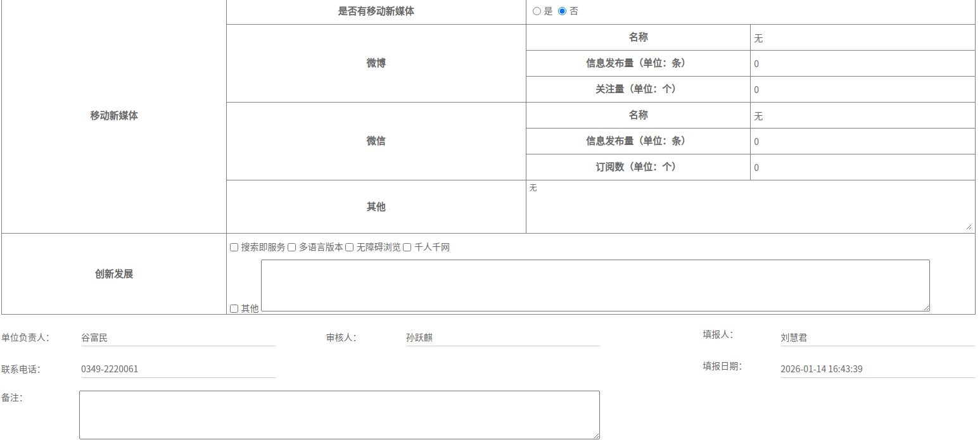The image size is (980, 440).
Task: Check the 无障碍浏览 option
Action: pyautogui.click(x=349, y=248)
